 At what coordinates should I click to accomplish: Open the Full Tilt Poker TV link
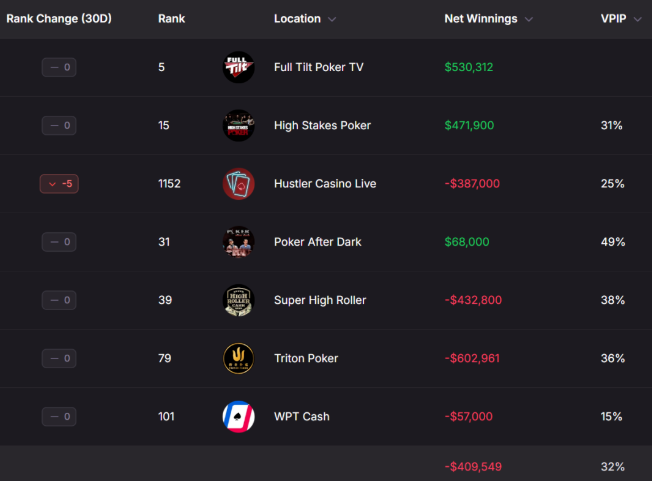(x=318, y=68)
